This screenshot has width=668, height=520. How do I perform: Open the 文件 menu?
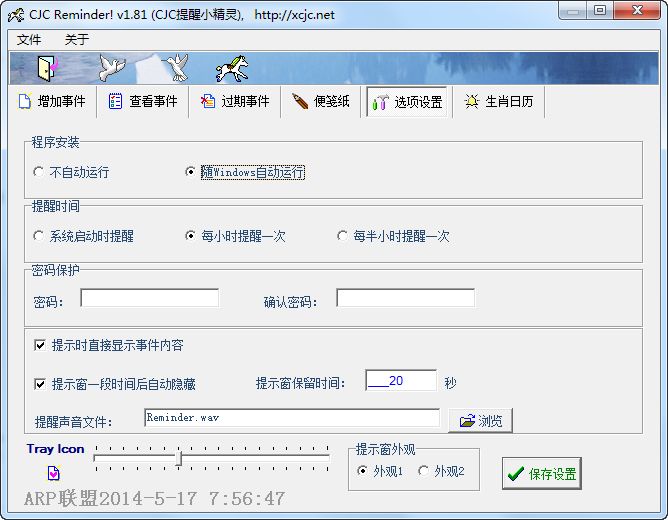pos(29,40)
